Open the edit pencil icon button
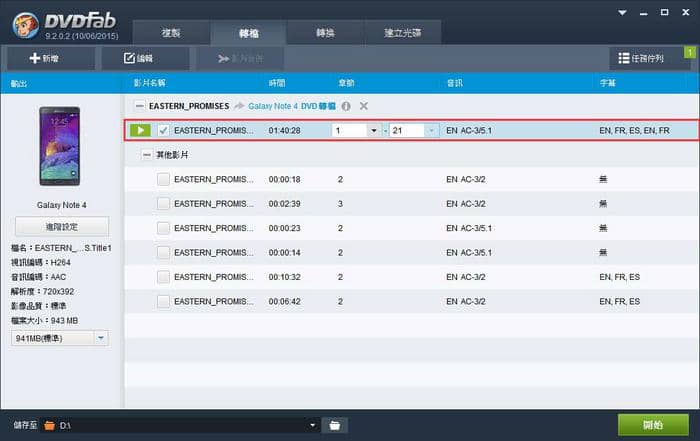Viewport: 700px width, 441px height. pyautogui.click(x=129, y=58)
